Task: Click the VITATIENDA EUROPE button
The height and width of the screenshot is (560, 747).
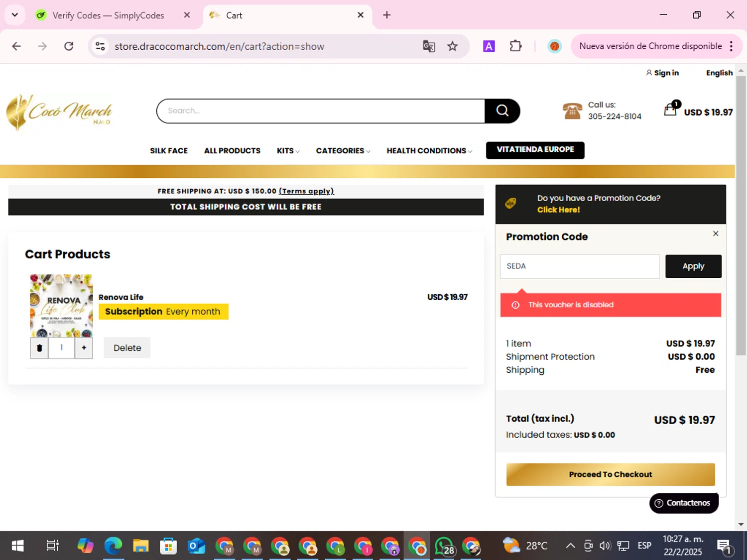Action: [535, 150]
